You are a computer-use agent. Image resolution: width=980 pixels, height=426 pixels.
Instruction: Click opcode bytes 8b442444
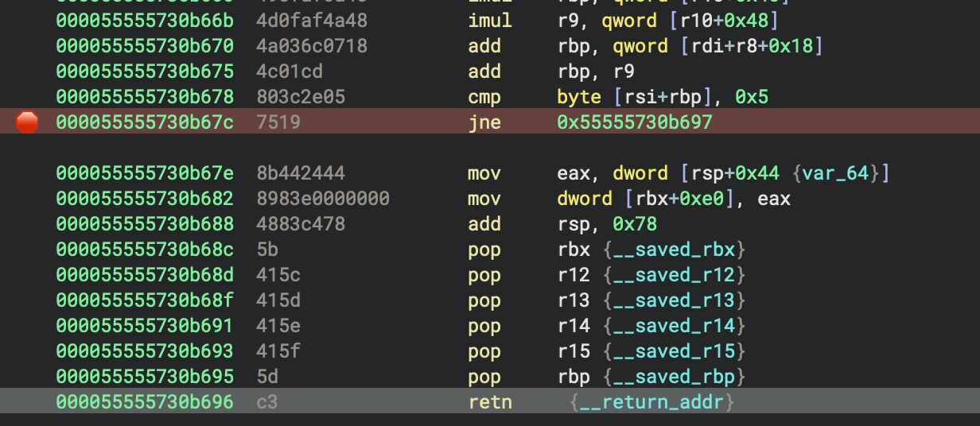pyautogui.click(x=301, y=173)
